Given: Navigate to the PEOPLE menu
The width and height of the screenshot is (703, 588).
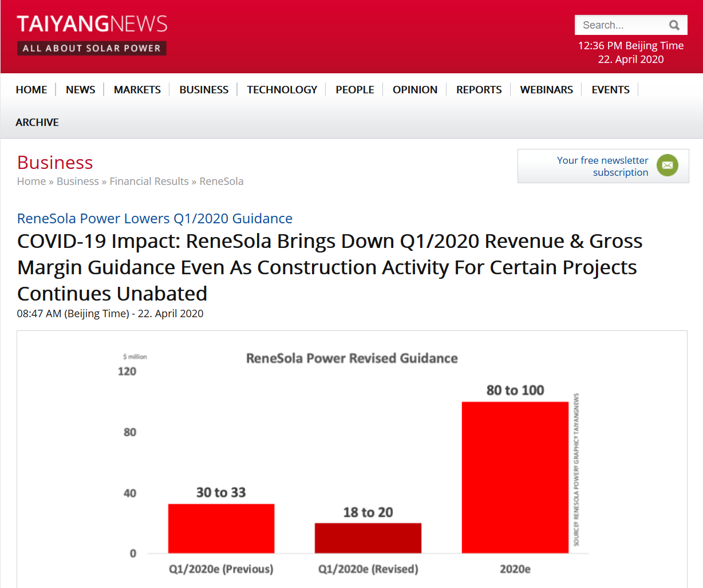Looking at the screenshot, I should (x=355, y=90).
